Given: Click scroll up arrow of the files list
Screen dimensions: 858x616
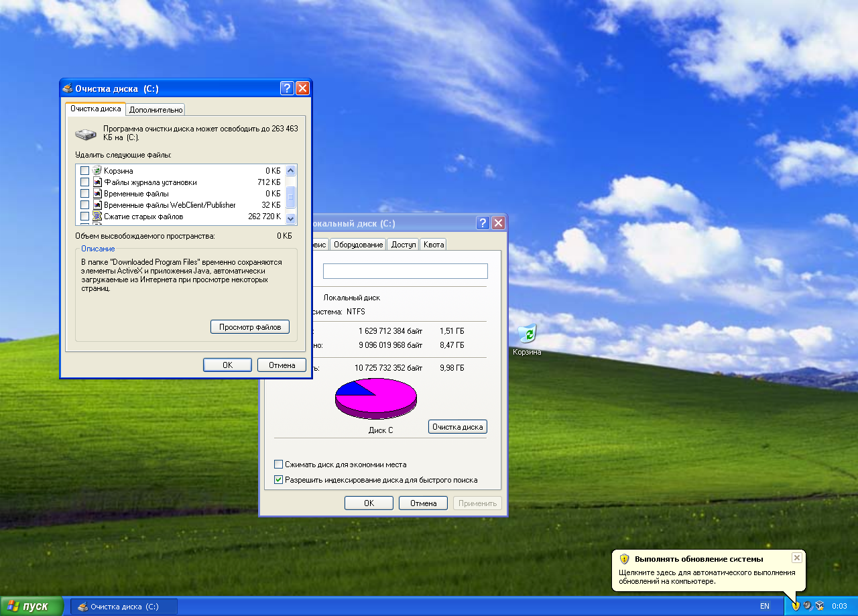Looking at the screenshot, I should click(x=291, y=171).
